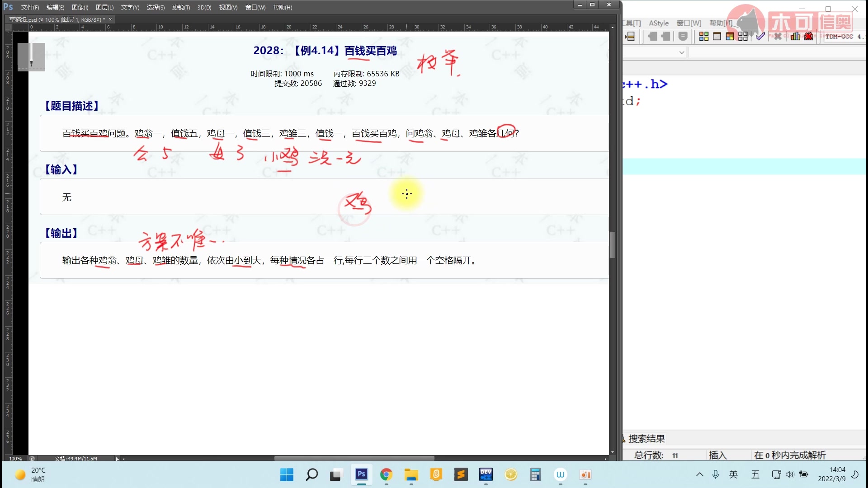The width and height of the screenshot is (868, 488).
Task: Open Photoshop's 选择(S) menu
Action: [156, 7]
